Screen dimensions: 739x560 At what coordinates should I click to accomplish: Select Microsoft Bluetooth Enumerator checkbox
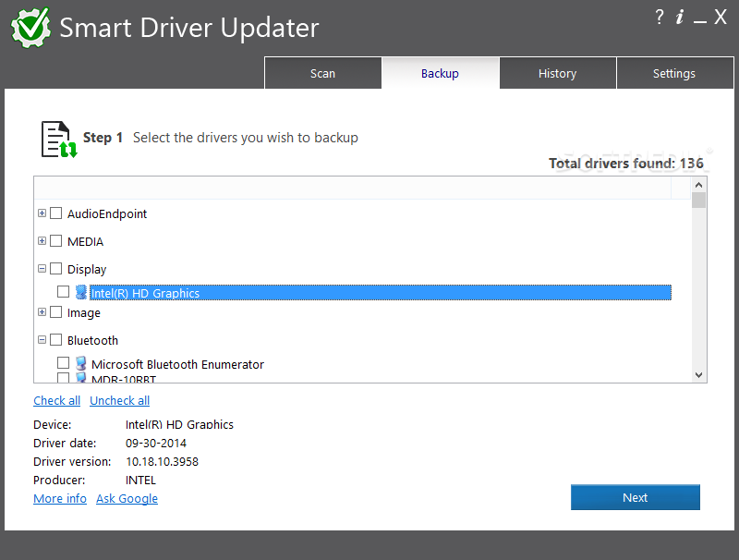click(63, 363)
